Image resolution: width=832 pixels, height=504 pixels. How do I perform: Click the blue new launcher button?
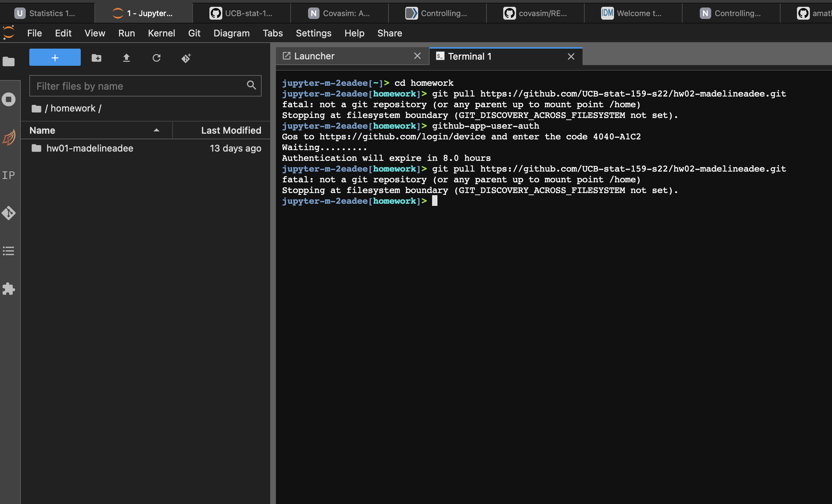tap(55, 57)
